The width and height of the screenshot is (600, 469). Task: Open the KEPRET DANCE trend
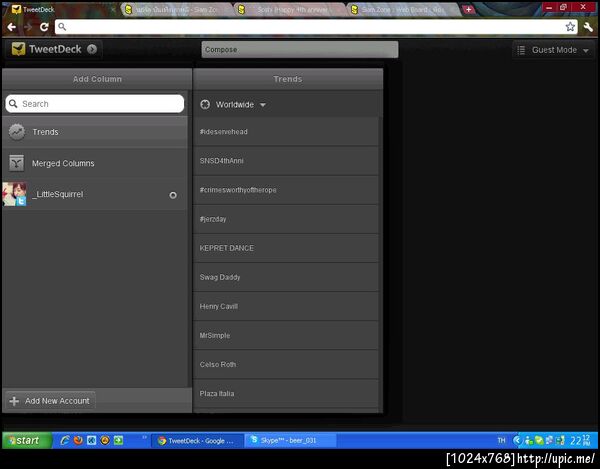click(x=286, y=248)
